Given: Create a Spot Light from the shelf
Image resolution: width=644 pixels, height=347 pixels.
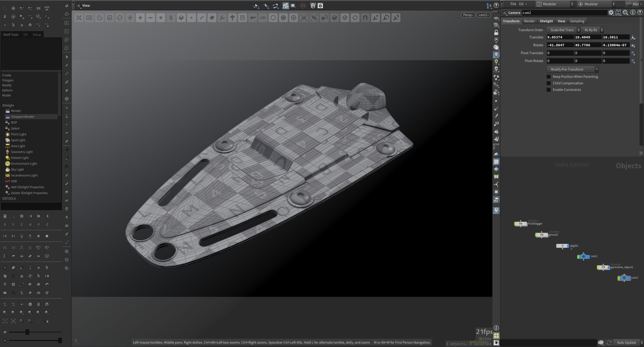Looking at the screenshot, I should coord(18,140).
